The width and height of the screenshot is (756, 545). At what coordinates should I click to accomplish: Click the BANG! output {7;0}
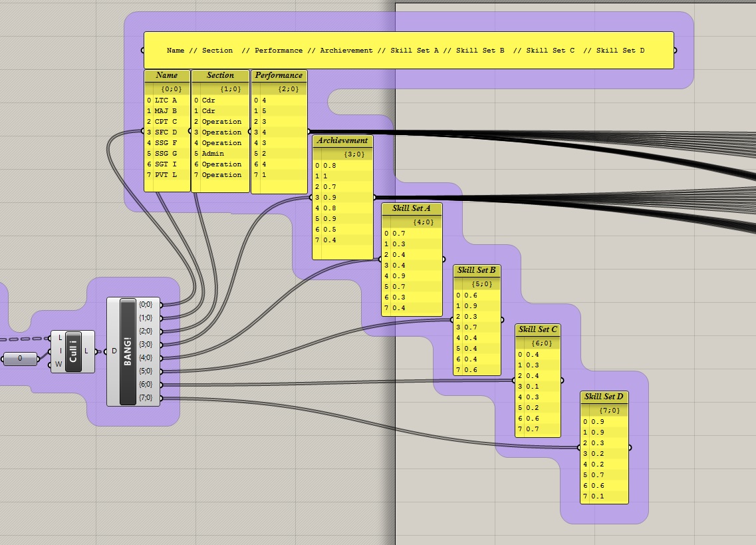point(146,398)
